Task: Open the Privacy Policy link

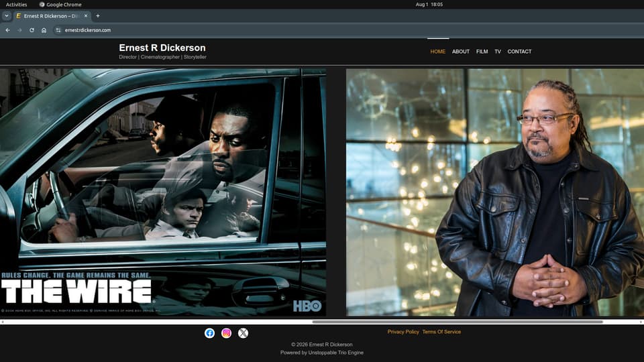Action: 403,332
